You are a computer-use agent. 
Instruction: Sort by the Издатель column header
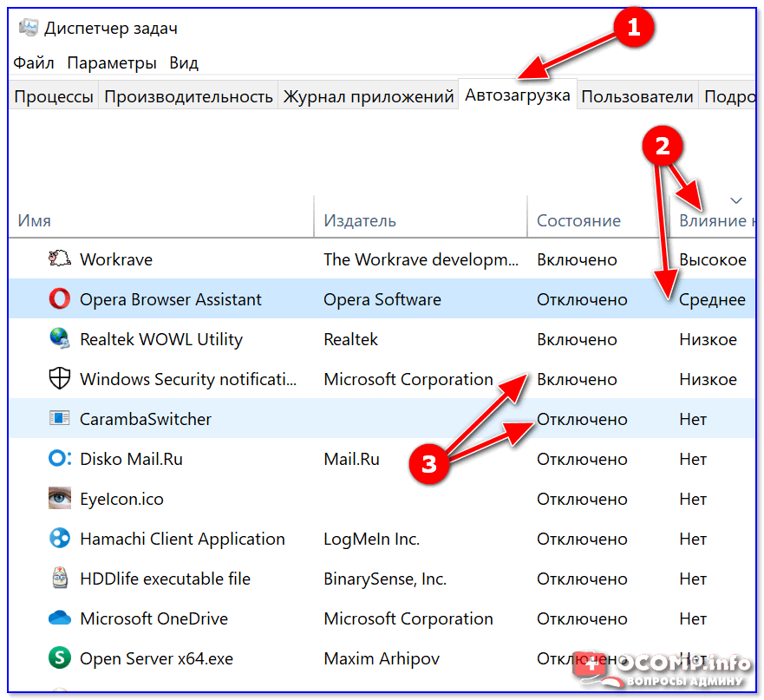(360, 220)
